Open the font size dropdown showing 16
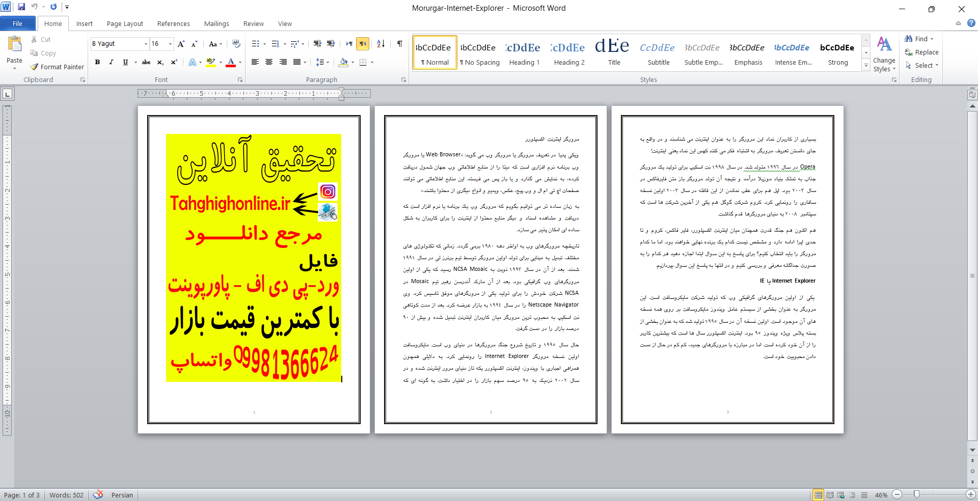Screen dimensions: 980x501 pyautogui.click(x=170, y=44)
